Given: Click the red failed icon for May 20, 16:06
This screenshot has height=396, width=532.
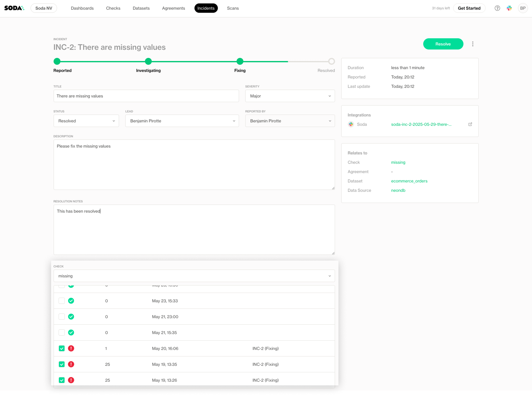Looking at the screenshot, I should [71, 348].
